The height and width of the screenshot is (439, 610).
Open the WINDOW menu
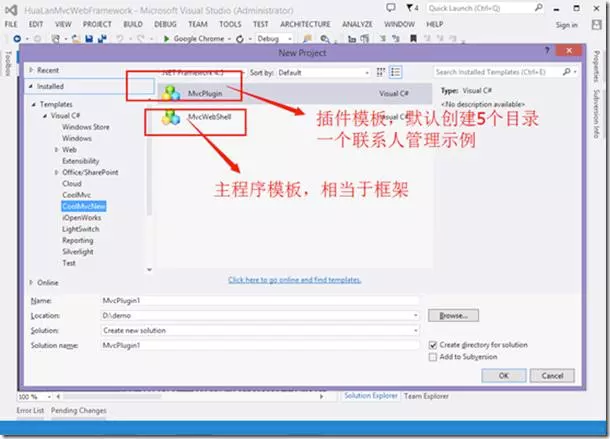(399, 24)
